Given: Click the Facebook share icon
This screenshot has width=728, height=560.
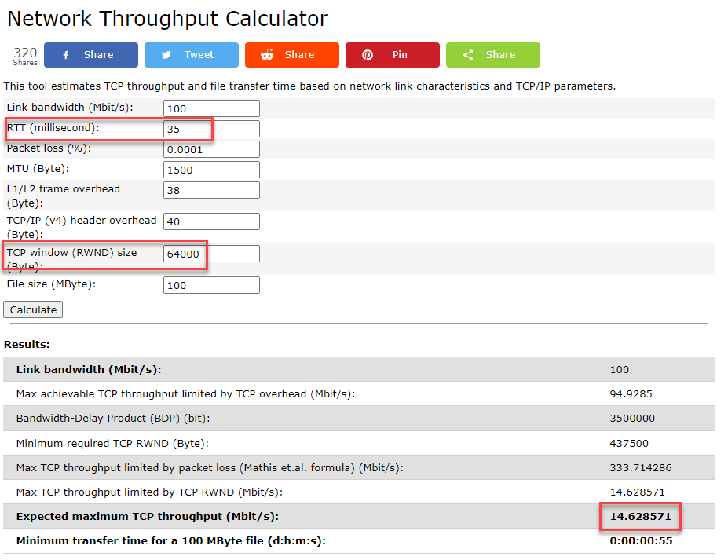Looking at the screenshot, I should click(66, 55).
